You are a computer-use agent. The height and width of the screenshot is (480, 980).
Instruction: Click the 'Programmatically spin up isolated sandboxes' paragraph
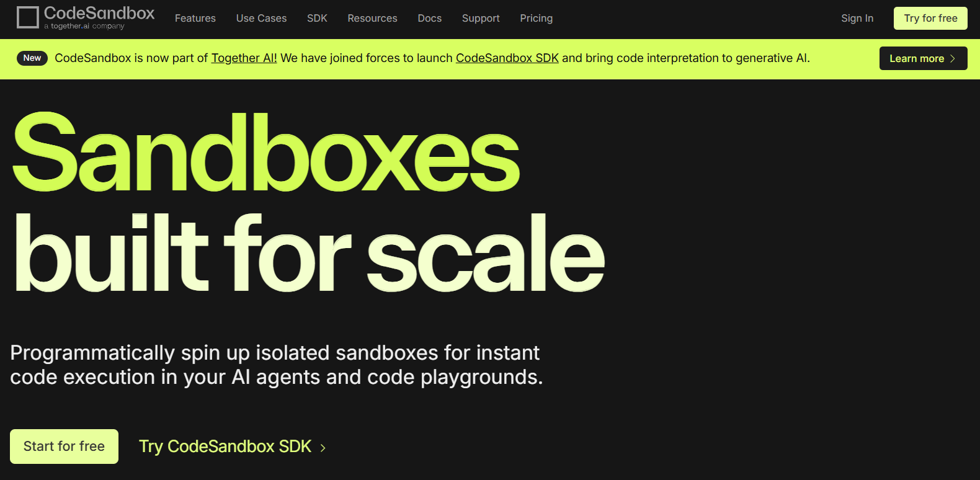(x=277, y=365)
